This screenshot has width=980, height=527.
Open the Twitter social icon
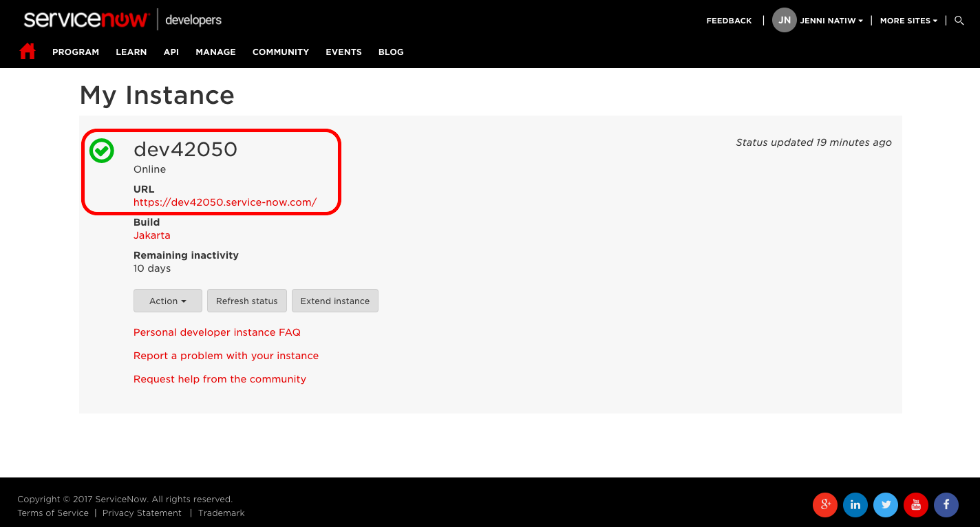click(x=886, y=505)
